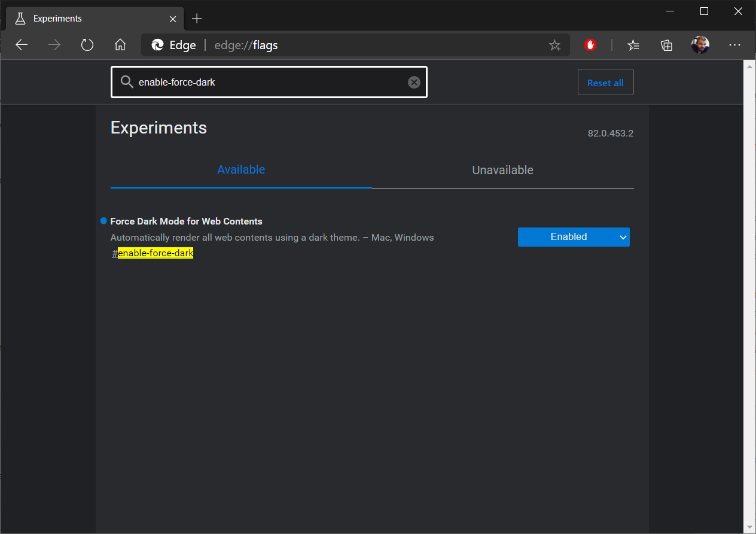Select the Available experiments tab

pyautogui.click(x=241, y=169)
